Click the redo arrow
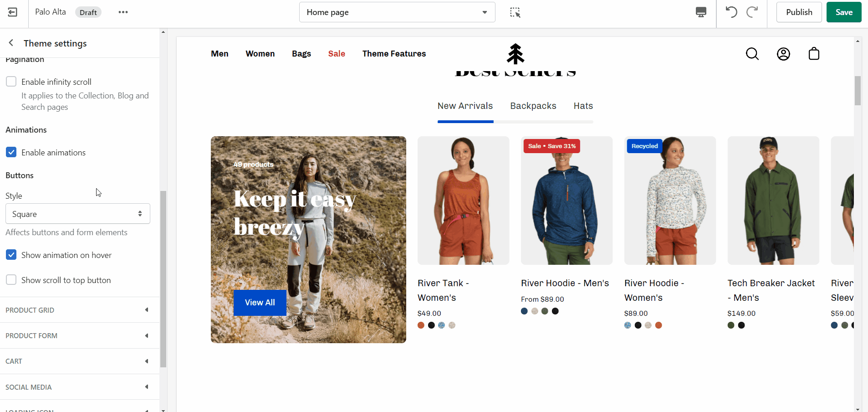Viewport: 868px width, 412px height. tap(752, 12)
